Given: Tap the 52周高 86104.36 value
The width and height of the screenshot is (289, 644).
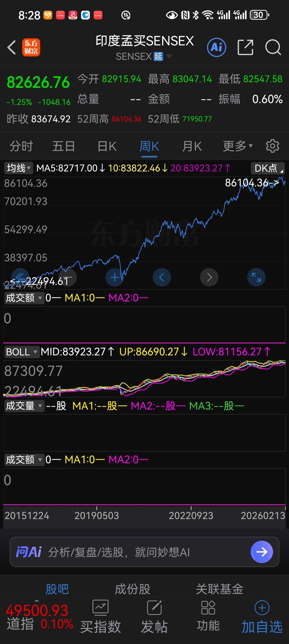Looking at the screenshot, I should click(x=126, y=119).
